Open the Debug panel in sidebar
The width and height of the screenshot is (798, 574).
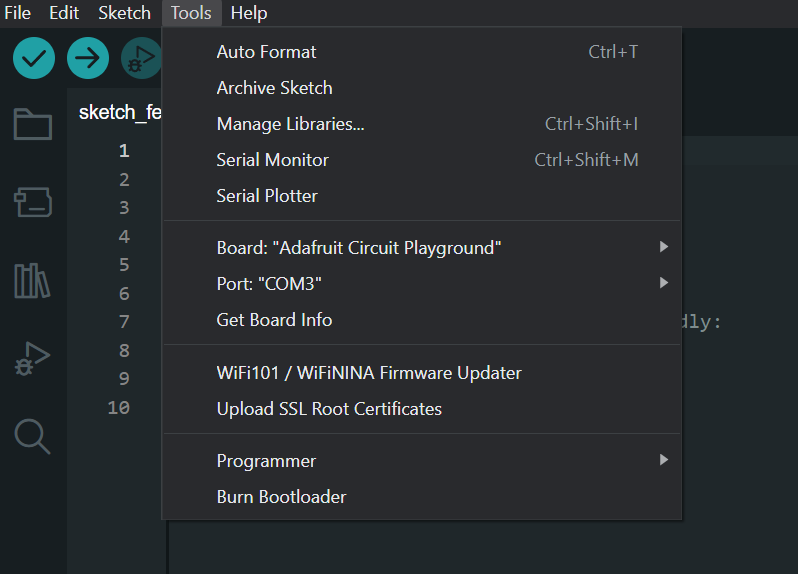32,358
